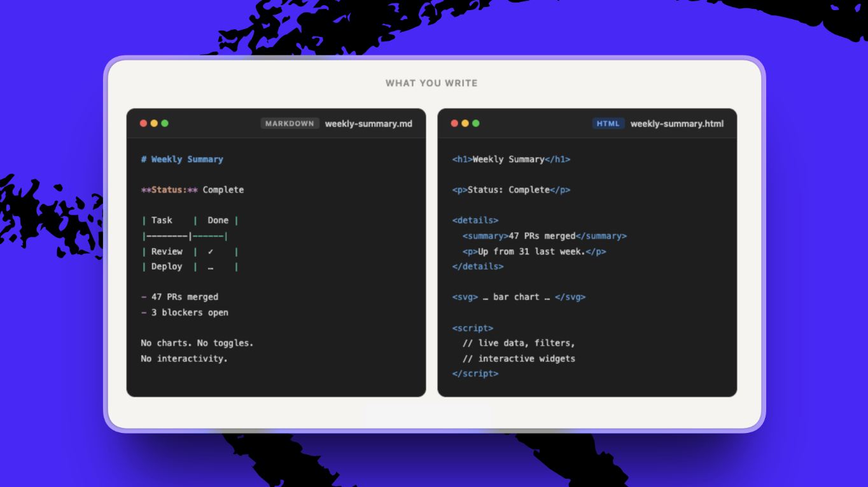Click the HTML badge
This screenshot has height=487, width=868.
[x=608, y=123]
